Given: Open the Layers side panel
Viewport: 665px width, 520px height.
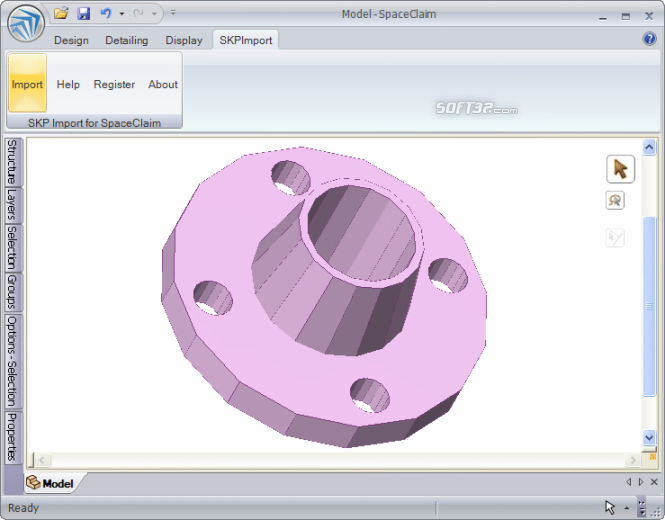Looking at the screenshot, I should point(13,205).
